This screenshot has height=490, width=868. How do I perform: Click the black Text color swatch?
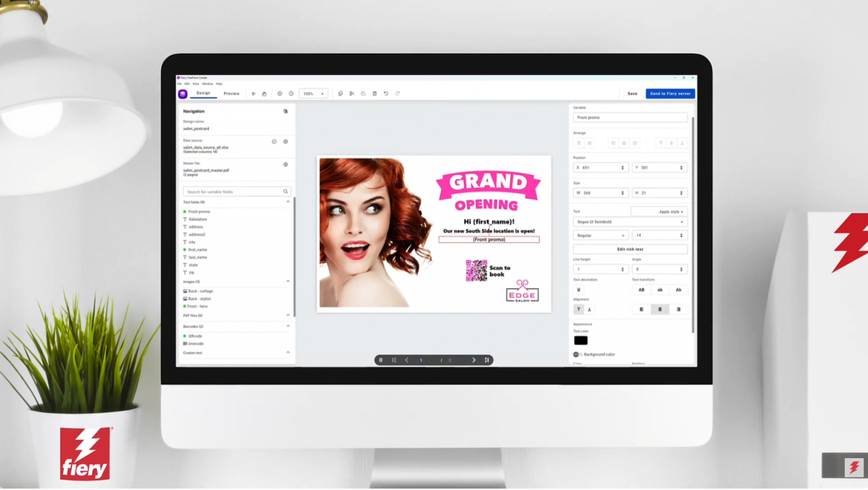[580, 341]
